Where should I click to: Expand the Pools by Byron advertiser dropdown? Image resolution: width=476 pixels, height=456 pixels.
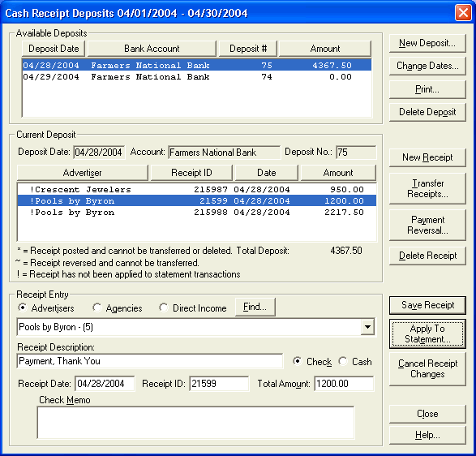367,327
